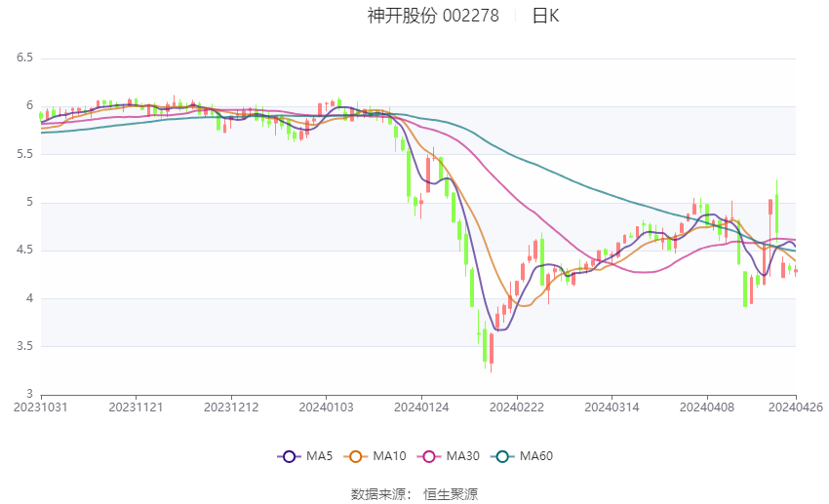Click the 3.5 value on y-axis
Viewport: 829px width, 504px height.
24,346
